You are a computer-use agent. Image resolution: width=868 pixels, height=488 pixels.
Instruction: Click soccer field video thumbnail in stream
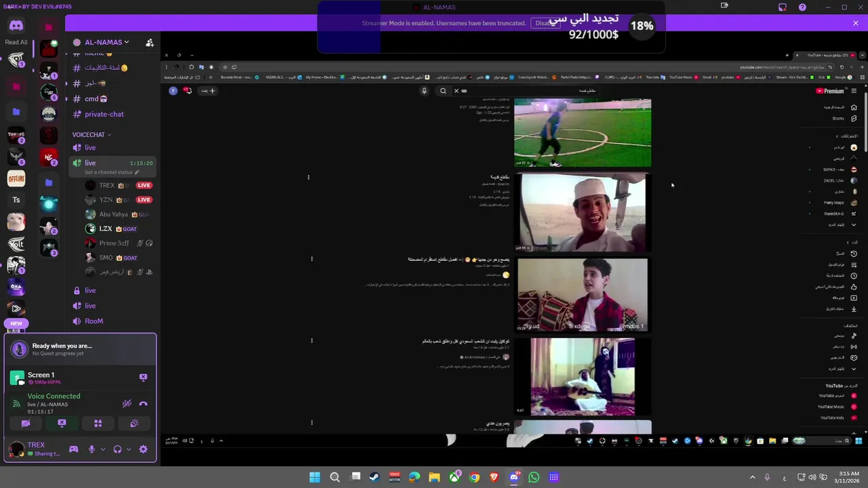583,132
